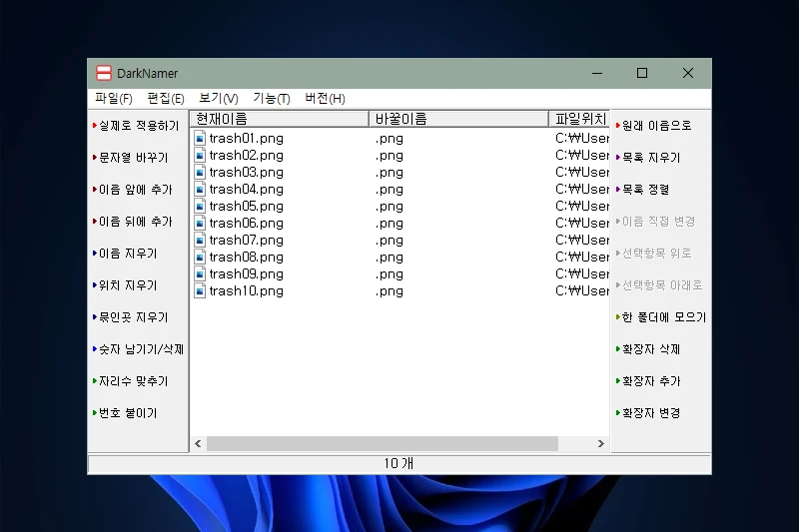Open the 기능(T) menu
Viewport: 799px width, 532px height.
pyautogui.click(x=271, y=98)
